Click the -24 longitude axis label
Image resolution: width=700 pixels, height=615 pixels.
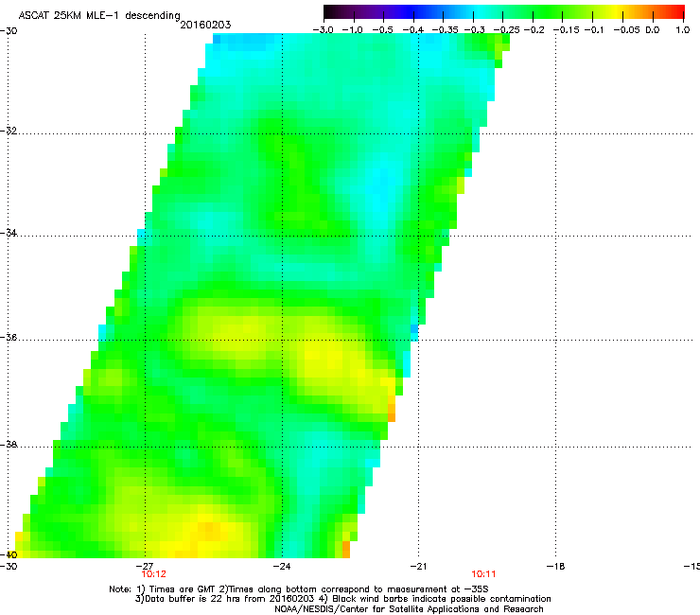282,566
